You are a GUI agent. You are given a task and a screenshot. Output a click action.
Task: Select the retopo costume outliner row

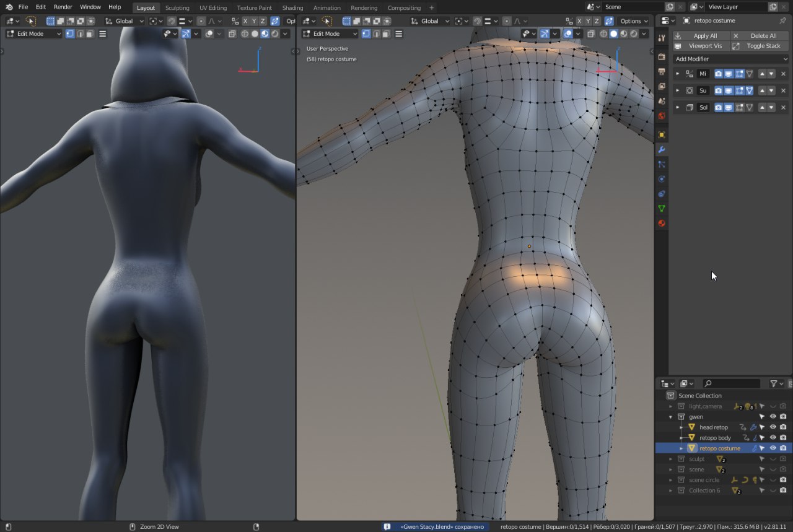[x=724, y=448]
